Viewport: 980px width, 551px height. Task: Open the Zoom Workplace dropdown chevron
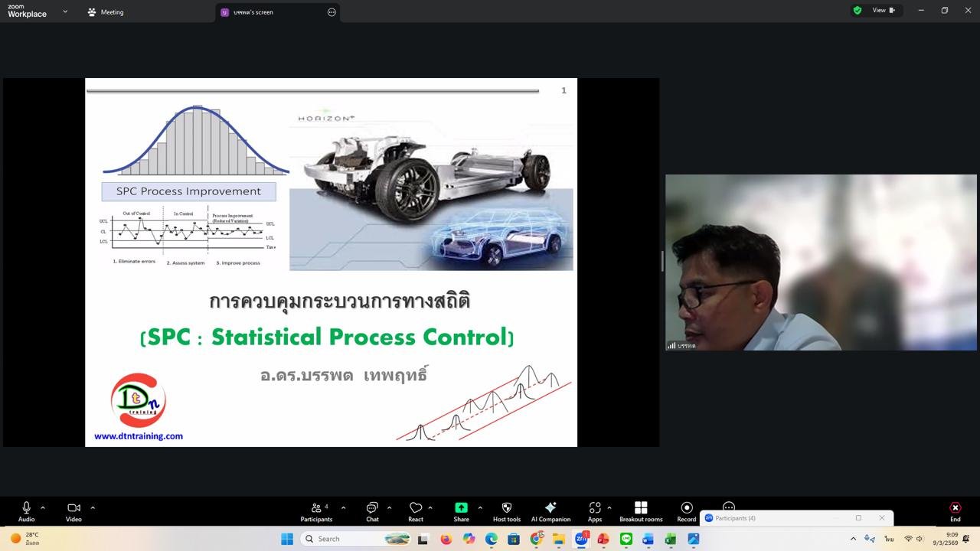tap(65, 11)
